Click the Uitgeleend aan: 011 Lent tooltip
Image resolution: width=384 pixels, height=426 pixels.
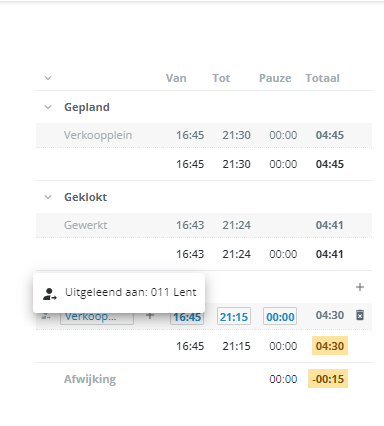click(x=119, y=293)
